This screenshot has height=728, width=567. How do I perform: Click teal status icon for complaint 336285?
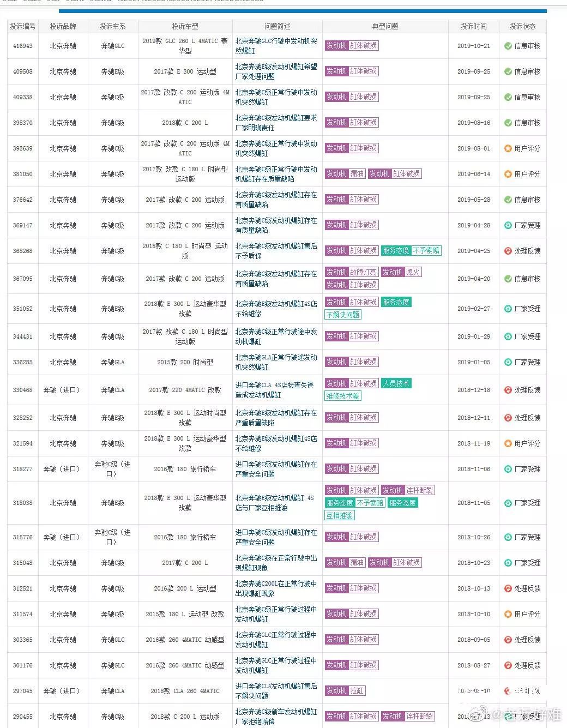click(508, 362)
